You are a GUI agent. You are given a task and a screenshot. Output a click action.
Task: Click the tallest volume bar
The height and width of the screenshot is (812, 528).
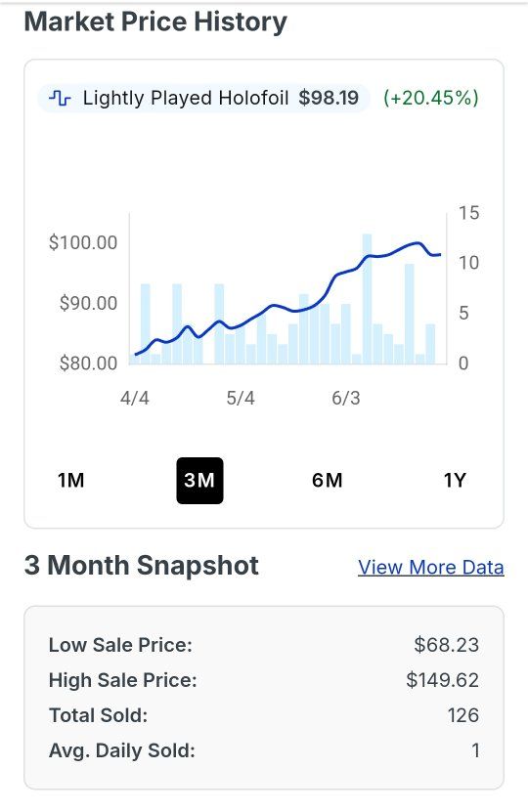[x=367, y=299]
